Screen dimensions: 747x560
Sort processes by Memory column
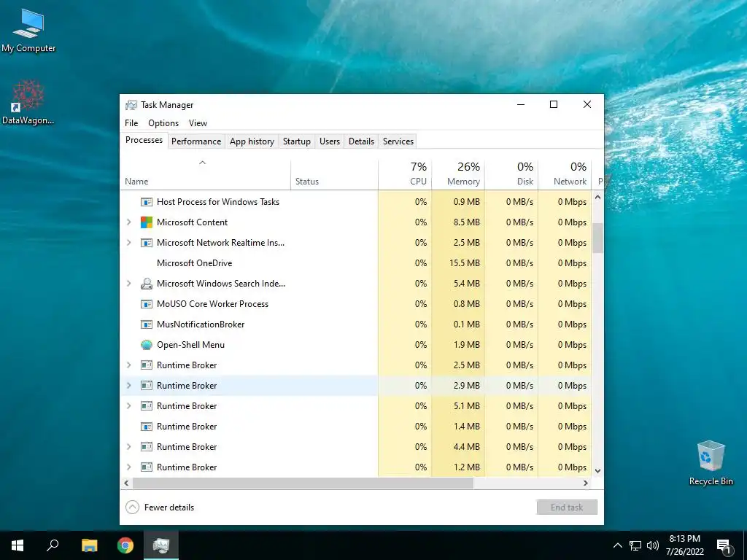458,174
